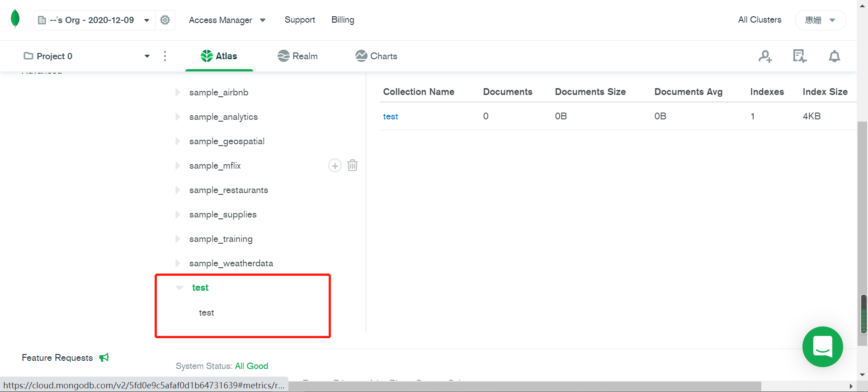Expand the sample_training database
This screenshot has width=868, height=392.
point(178,239)
